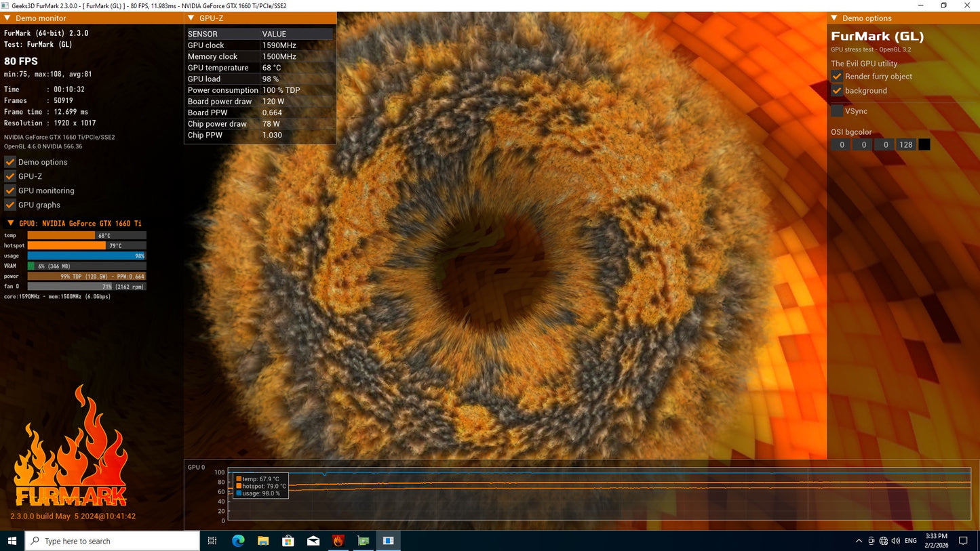Collapse the Demo monitor panel
The image size is (980, 551).
coord(7,18)
